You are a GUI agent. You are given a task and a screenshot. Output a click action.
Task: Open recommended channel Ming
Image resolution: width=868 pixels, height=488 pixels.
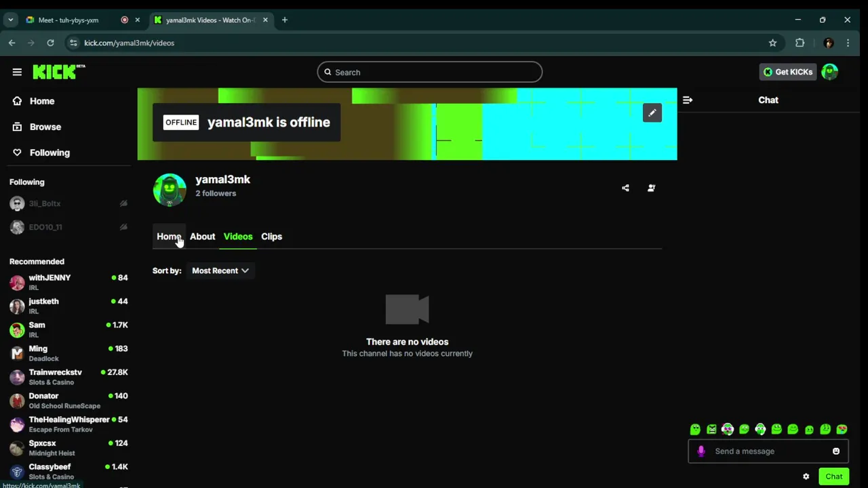click(68, 354)
